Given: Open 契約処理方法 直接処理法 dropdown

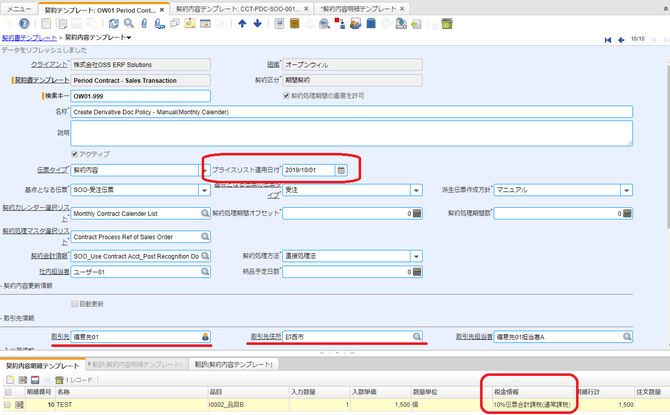Looking at the screenshot, I should [416, 256].
